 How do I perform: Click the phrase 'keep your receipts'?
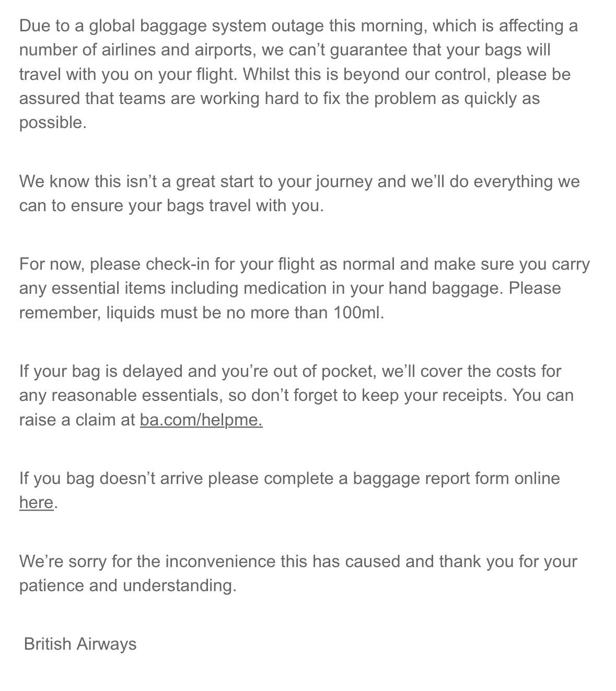[433, 395]
